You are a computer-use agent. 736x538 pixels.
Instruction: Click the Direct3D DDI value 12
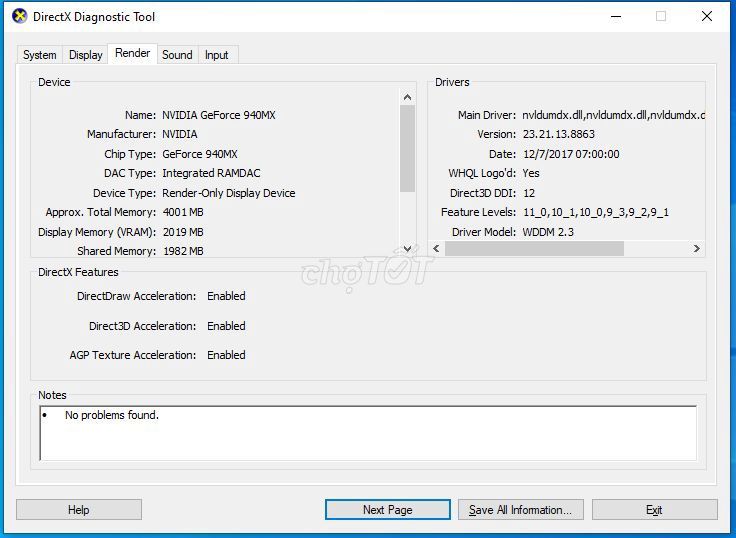[x=529, y=193]
